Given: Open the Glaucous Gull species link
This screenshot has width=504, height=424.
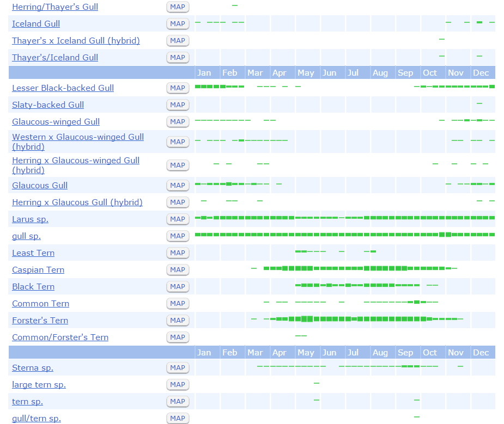Looking at the screenshot, I should [x=40, y=186].
